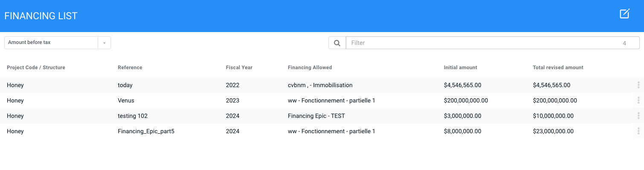Viewport: 644px width, 170px height.
Task: Sort by Reference column header
Action: tap(130, 67)
